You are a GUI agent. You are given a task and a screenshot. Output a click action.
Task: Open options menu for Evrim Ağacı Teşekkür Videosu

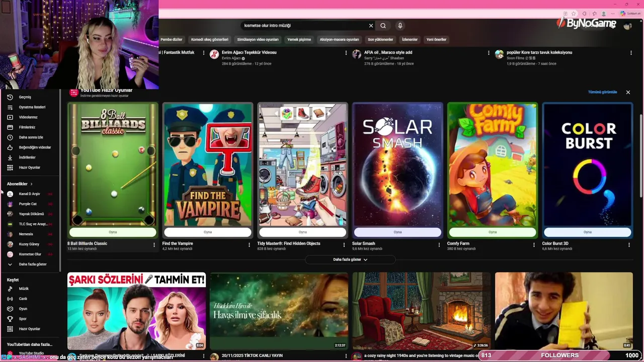click(x=346, y=53)
